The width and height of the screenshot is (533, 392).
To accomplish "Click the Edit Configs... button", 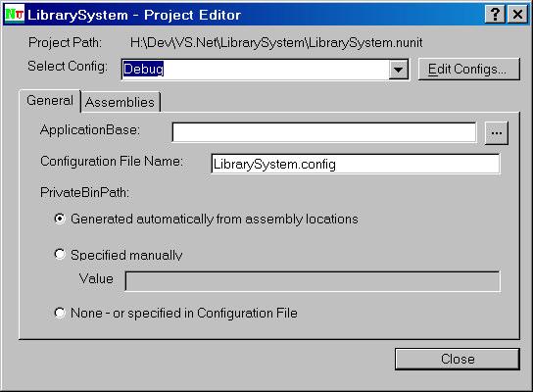I will [x=468, y=69].
